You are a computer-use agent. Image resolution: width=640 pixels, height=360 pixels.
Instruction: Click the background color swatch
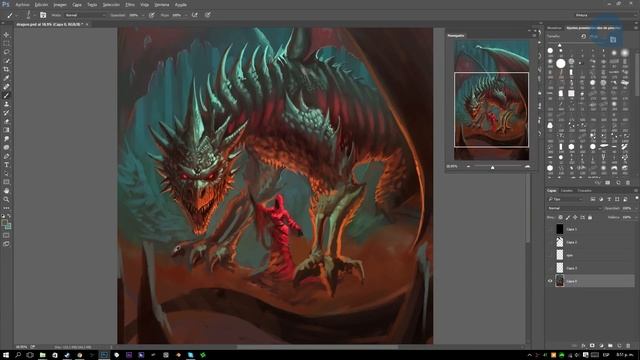pyautogui.click(x=8, y=226)
